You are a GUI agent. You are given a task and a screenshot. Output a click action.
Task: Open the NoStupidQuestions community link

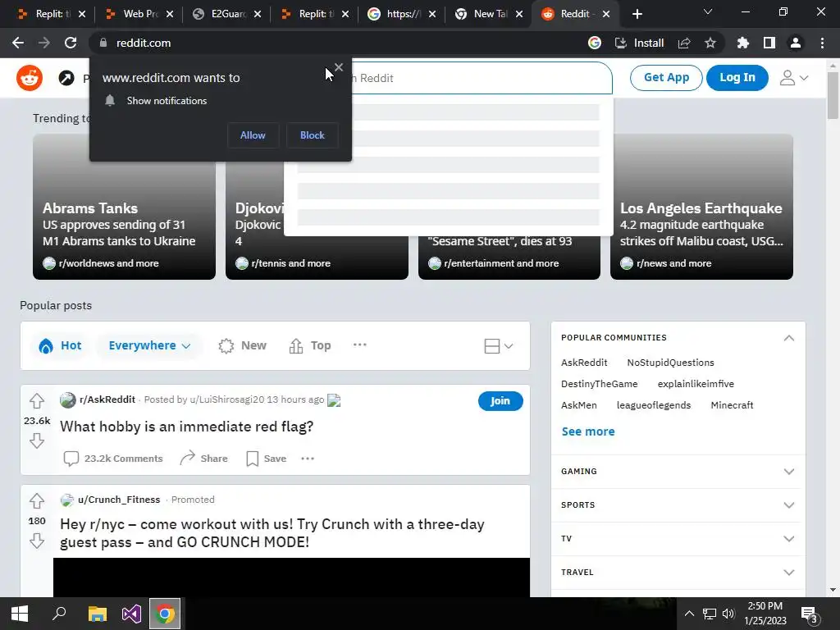click(670, 363)
